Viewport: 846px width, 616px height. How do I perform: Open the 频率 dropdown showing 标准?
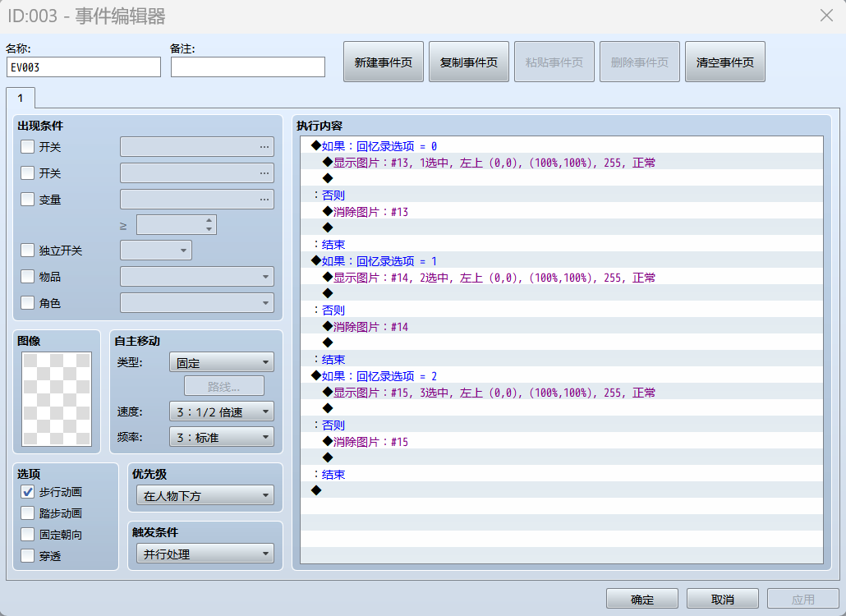pyautogui.click(x=222, y=437)
